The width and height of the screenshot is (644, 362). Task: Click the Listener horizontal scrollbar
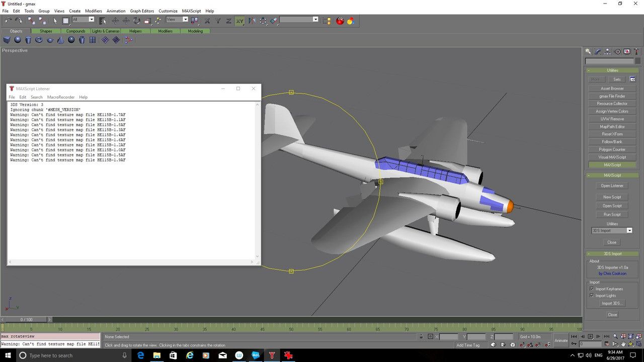(x=132, y=262)
